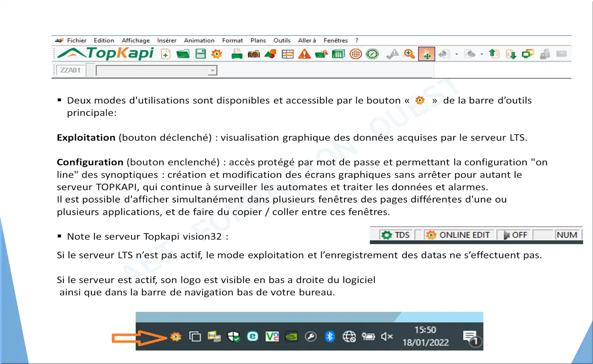Click the TopKapi gear icon in taskbar tray

click(x=176, y=337)
